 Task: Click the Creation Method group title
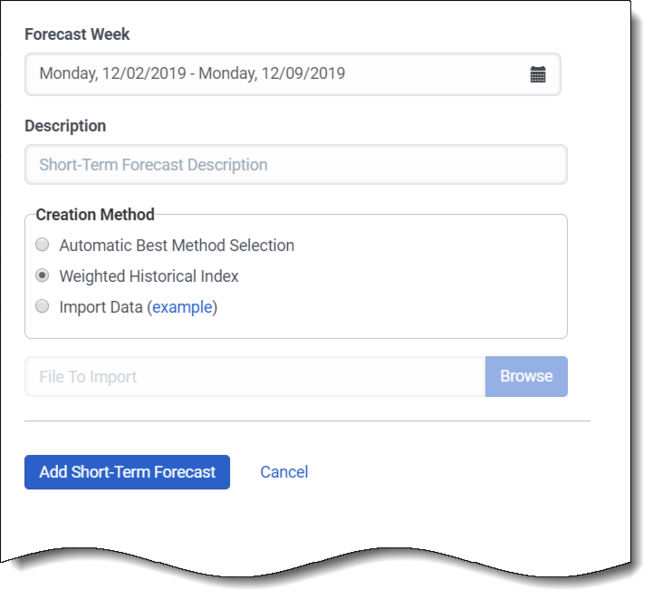pyautogui.click(x=95, y=214)
